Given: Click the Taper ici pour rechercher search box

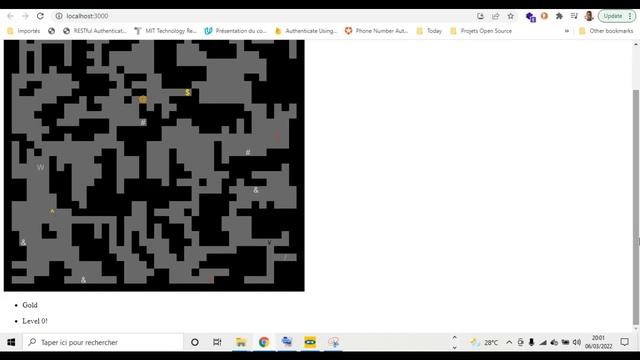Looking at the screenshot, I should tap(103, 342).
